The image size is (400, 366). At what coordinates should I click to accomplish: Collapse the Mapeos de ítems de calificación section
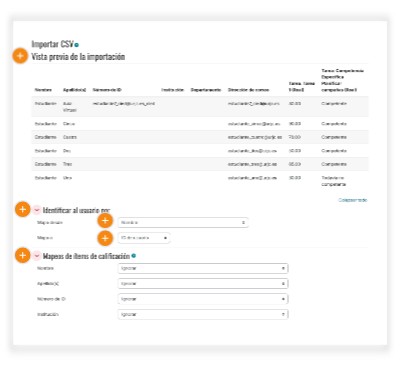click(x=37, y=256)
